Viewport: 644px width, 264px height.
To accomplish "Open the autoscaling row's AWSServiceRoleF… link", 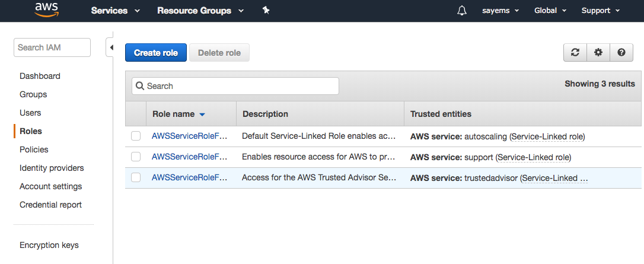I will [189, 136].
